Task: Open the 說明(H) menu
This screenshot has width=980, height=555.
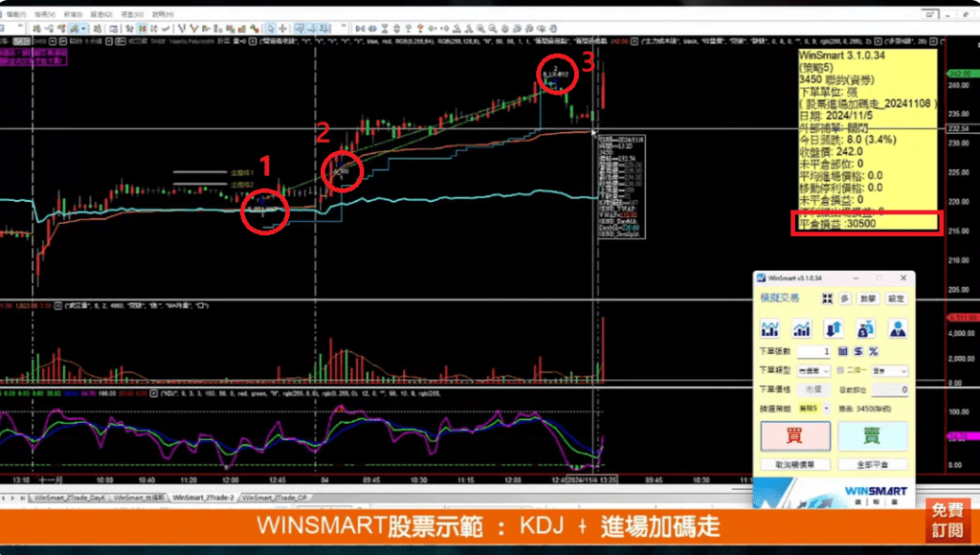Action: 163,13
